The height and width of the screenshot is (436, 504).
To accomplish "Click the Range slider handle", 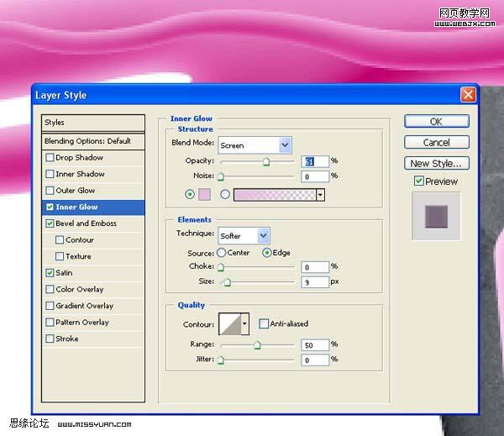I will pyautogui.click(x=257, y=345).
